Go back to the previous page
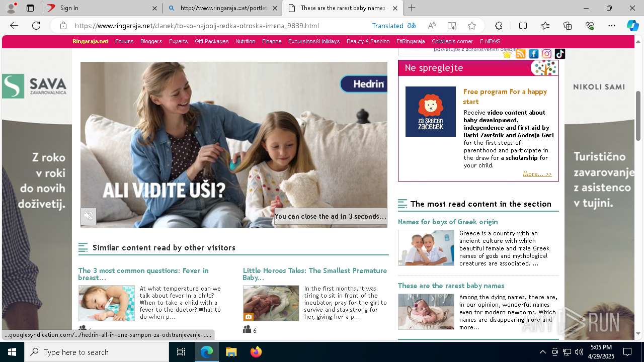The height and width of the screenshot is (362, 644). pyautogui.click(x=14, y=26)
